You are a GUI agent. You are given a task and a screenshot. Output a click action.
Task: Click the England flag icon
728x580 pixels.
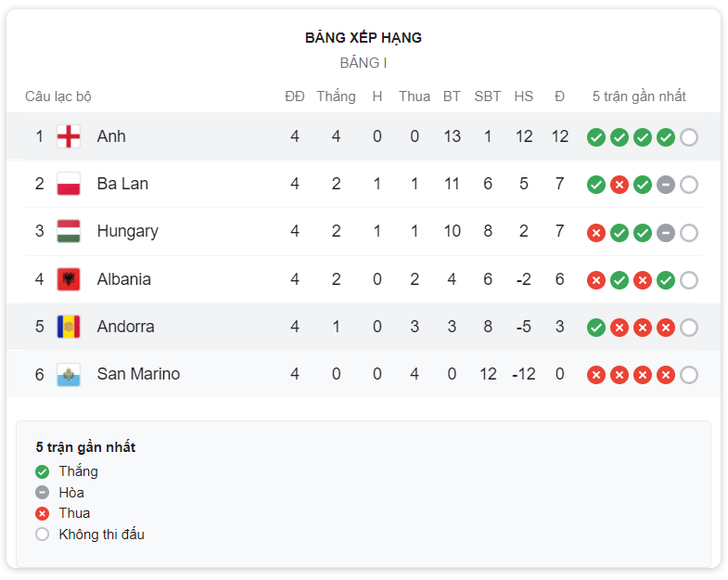pos(69,136)
